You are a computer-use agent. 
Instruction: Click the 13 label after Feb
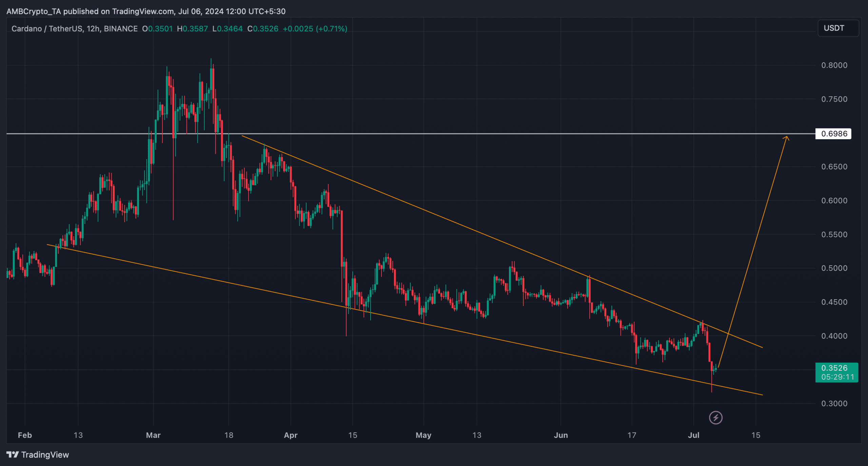pos(78,435)
